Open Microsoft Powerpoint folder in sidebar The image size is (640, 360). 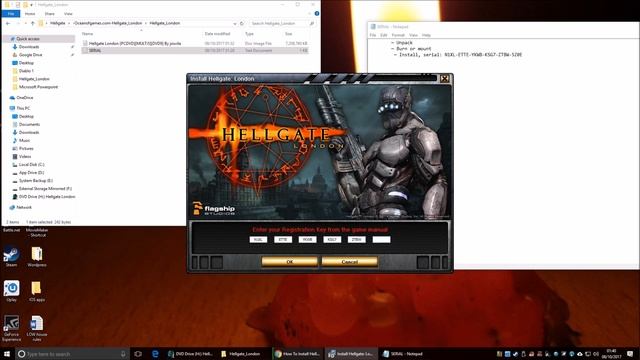pos(38,87)
